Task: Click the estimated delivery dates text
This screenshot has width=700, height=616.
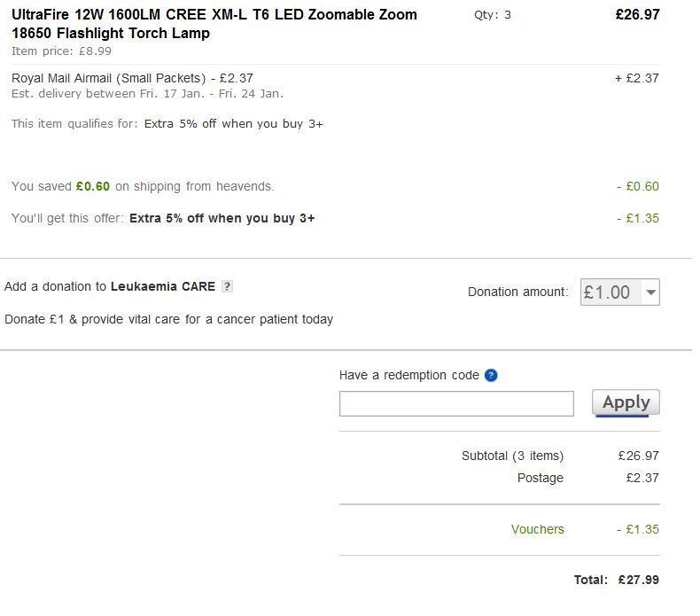Action: [147, 93]
